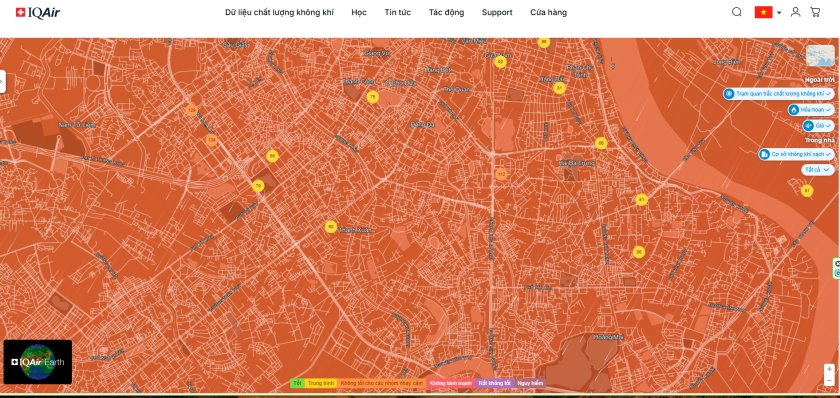Toggle the Trạm quan trắc chất lượng không khí layer
The width and height of the screenshot is (840, 398).
click(778, 94)
